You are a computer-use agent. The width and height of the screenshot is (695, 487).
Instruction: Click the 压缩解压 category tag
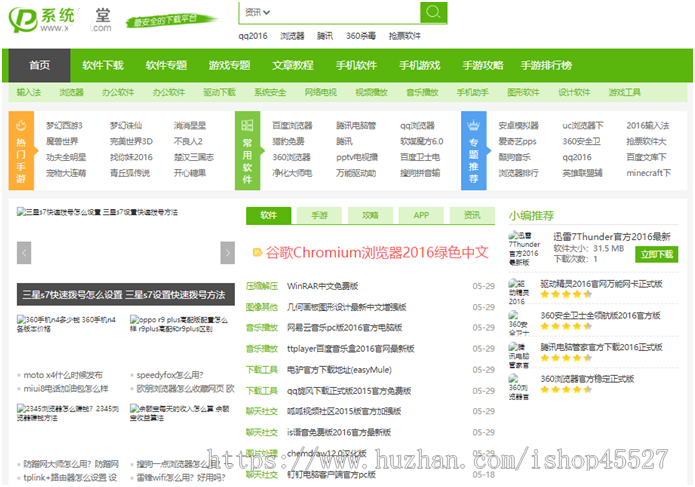[262, 286]
